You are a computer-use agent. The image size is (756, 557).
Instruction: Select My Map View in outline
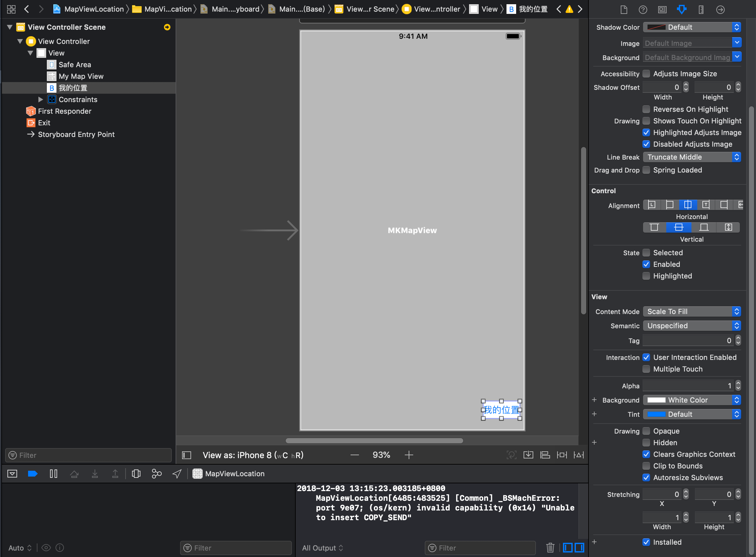(81, 76)
